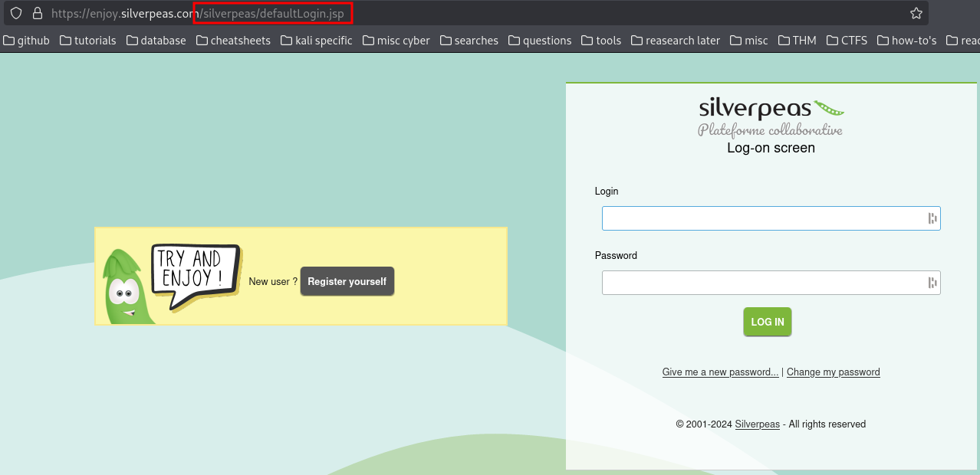Open the CTFS bookmarks folder
This screenshot has height=475, width=980.
(847, 41)
